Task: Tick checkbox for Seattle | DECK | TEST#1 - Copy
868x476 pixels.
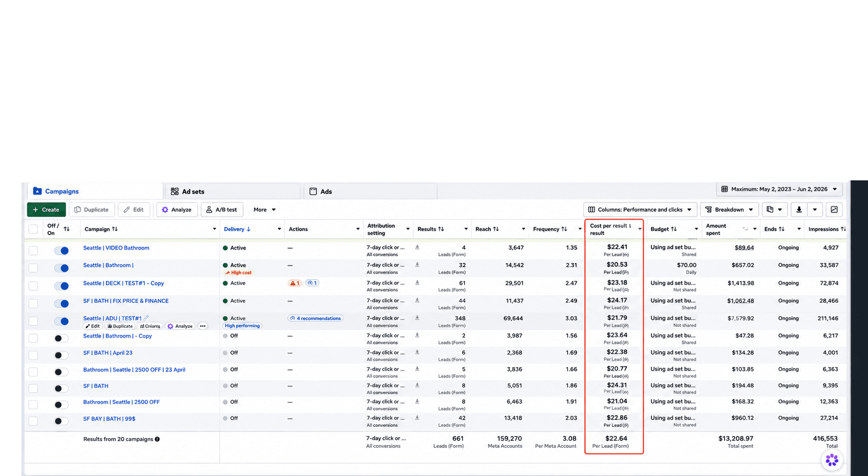Action: (x=33, y=286)
